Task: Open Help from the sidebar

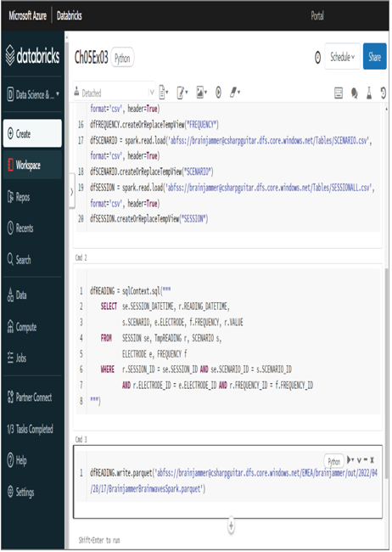Action: pyautogui.click(x=17, y=460)
